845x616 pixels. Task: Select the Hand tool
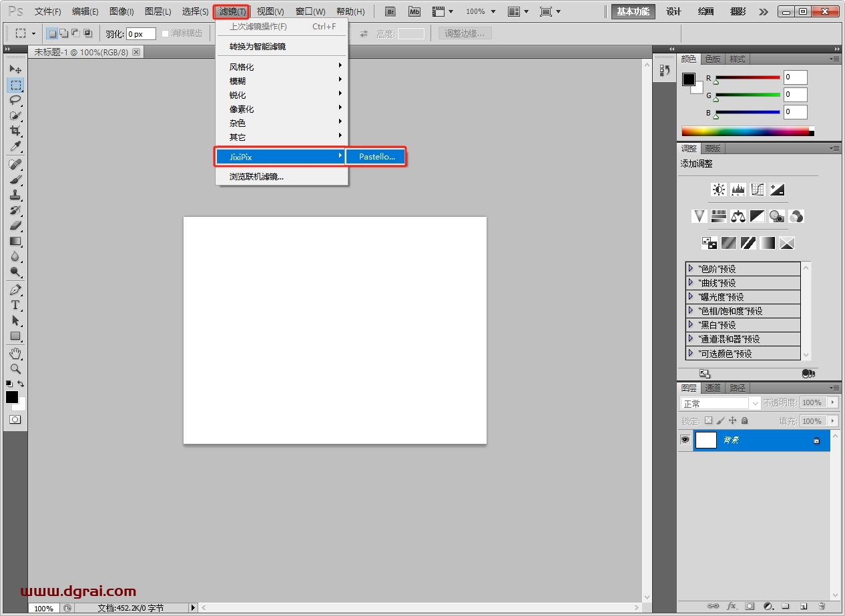pos(15,352)
